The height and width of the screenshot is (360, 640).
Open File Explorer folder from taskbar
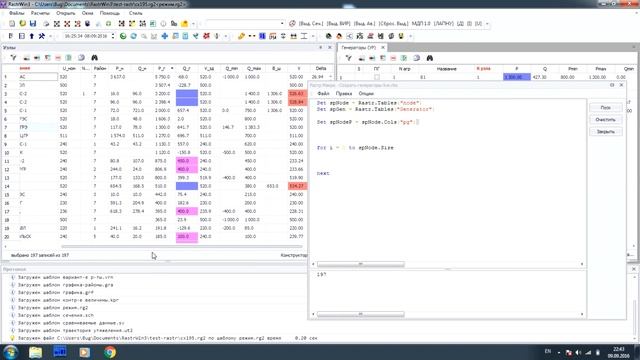point(36,352)
